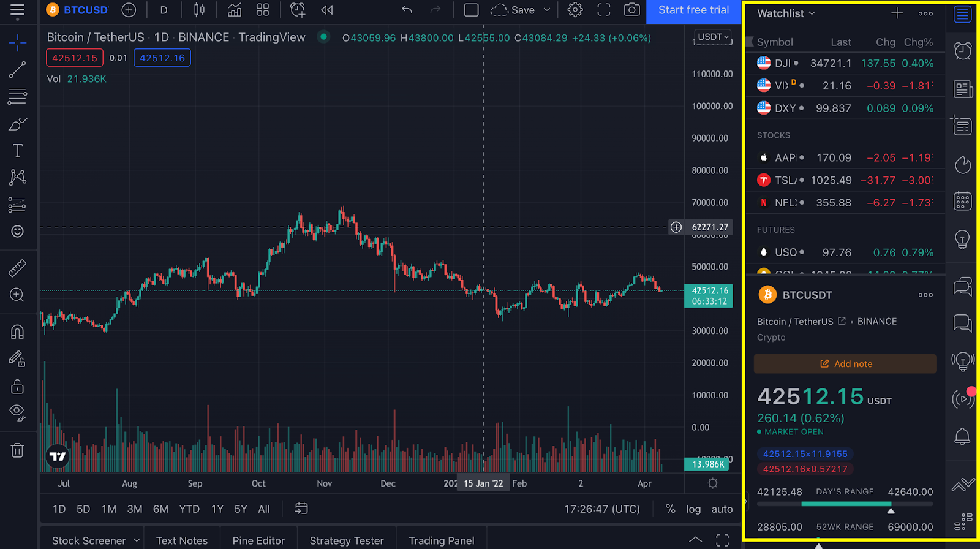This screenshot has height=549, width=980.
Task: Open the emoji icons tool
Action: click(x=17, y=231)
